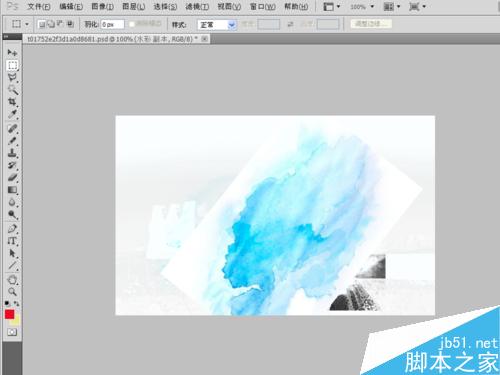Open the 图层(L) menu
The image size is (500, 375).
click(133, 7)
